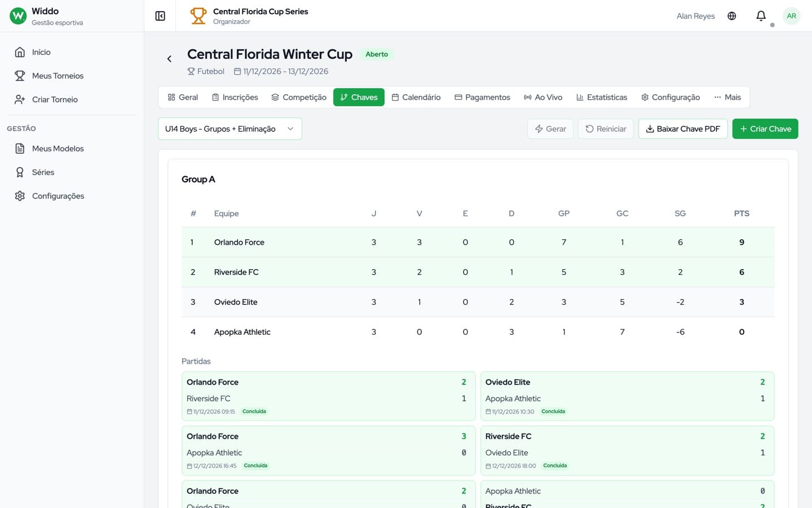Open the Geral tab
This screenshot has width=812, height=508.
pyautogui.click(x=183, y=97)
